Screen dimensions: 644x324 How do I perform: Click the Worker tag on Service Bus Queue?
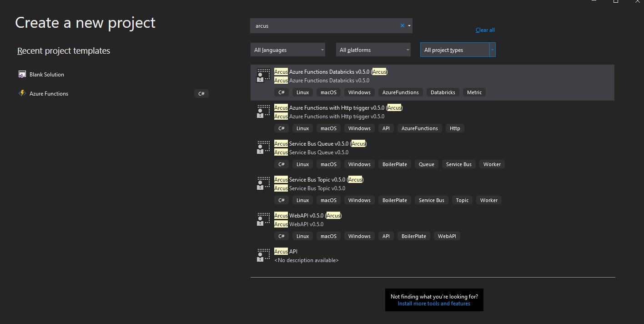(492, 164)
